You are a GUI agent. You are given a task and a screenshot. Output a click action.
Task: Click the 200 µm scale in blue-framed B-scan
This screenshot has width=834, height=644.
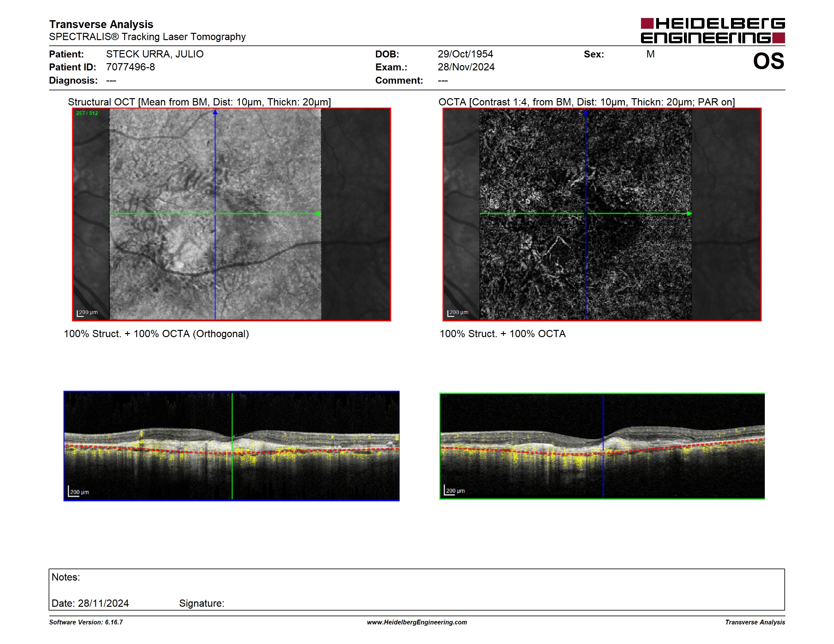[x=78, y=492]
